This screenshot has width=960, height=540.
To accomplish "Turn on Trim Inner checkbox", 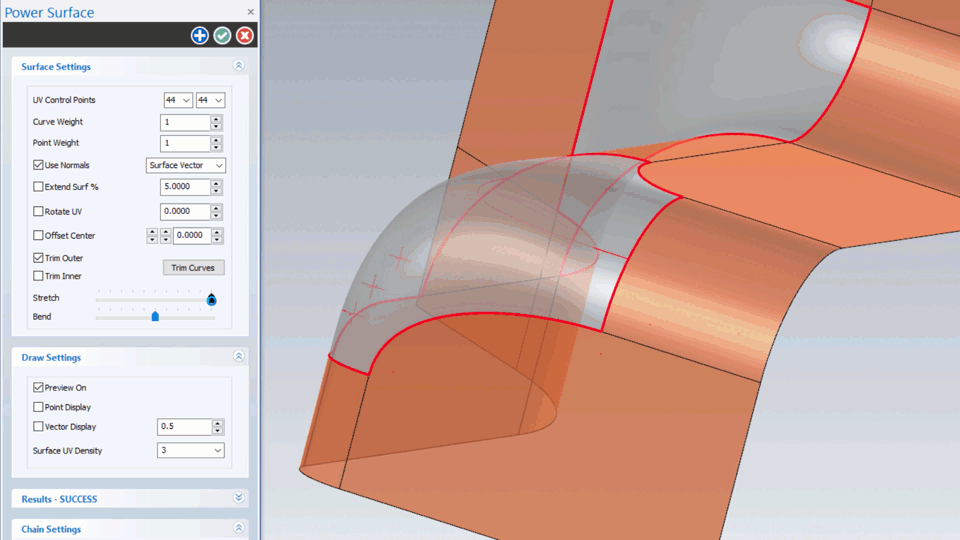I will pyautogui.click(x=39, y=276).
